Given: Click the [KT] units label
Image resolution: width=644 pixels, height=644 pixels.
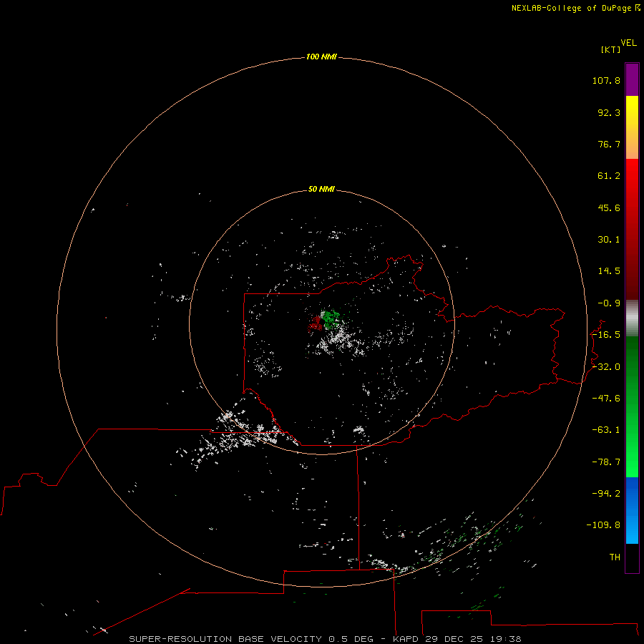Looking at the screenshot, I should (x=611, y=49).
